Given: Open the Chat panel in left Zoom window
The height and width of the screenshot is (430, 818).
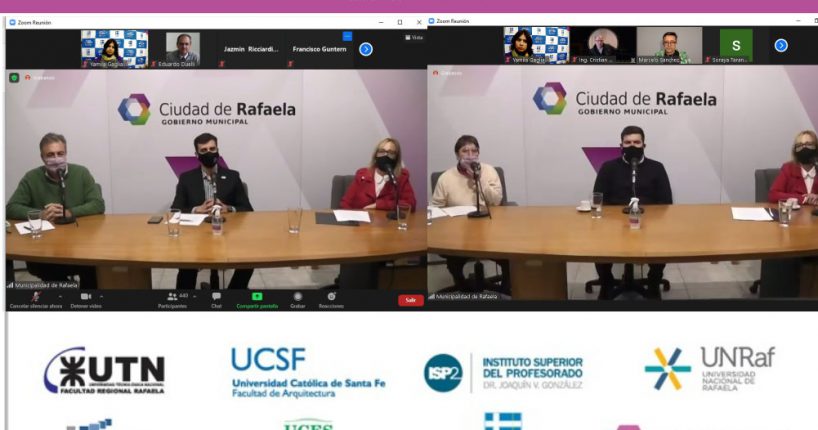Looking at the screenshot, I should (x=216, y=299).
